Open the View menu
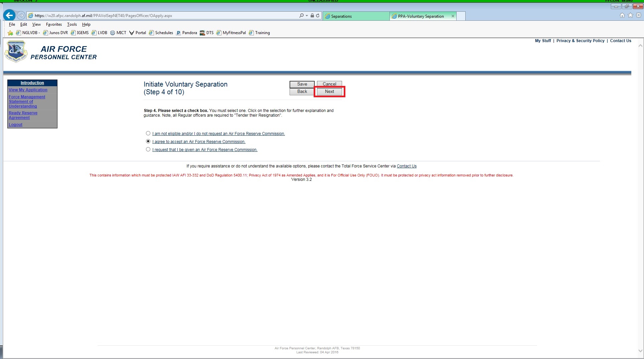 (36, 24)
